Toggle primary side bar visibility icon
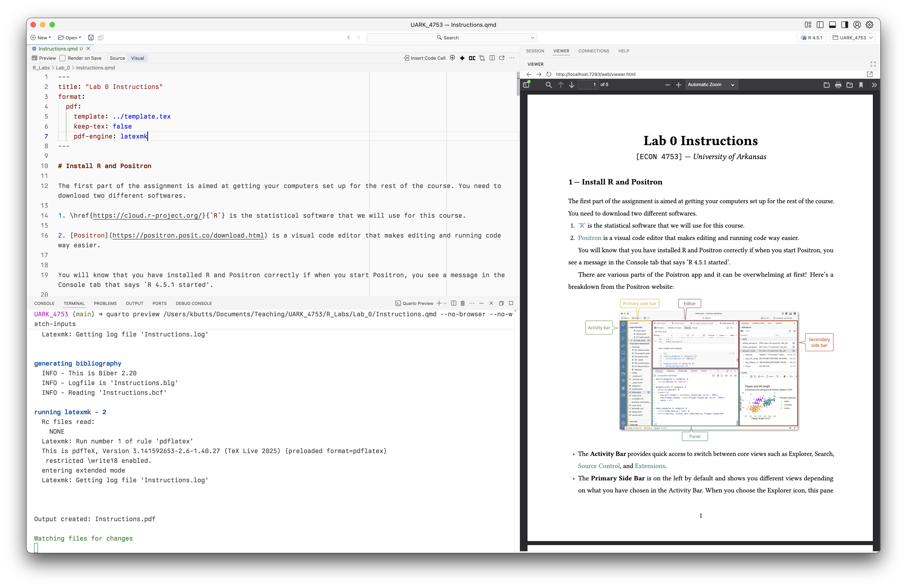Image resolution: width=907 pixels, height=588 pixels. tap(820, 25)
